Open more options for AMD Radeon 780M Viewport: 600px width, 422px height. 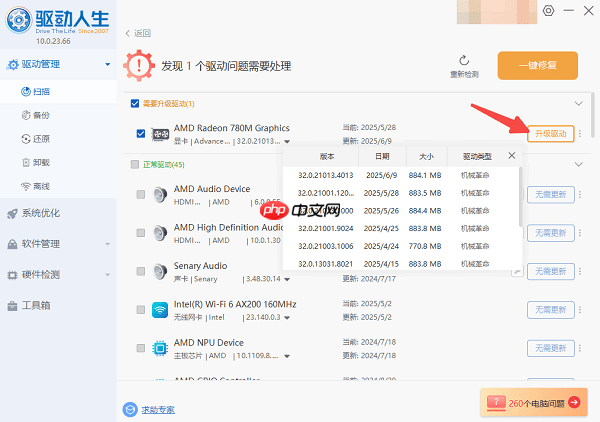pos(580,134)
